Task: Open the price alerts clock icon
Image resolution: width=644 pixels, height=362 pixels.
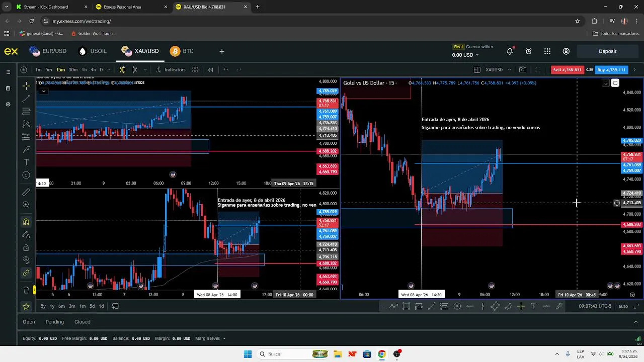Action: coord(528,51)
